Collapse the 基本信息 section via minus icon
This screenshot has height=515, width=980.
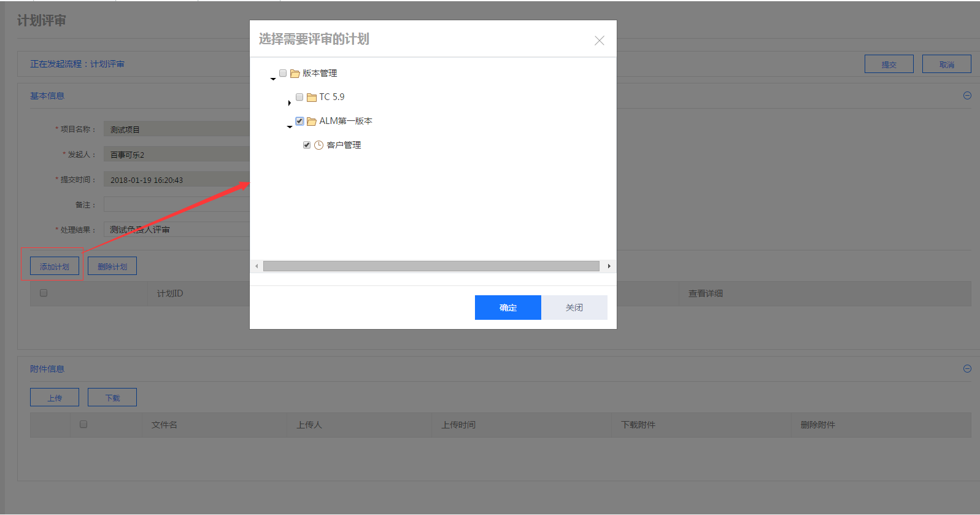click(x=967, y=96)
